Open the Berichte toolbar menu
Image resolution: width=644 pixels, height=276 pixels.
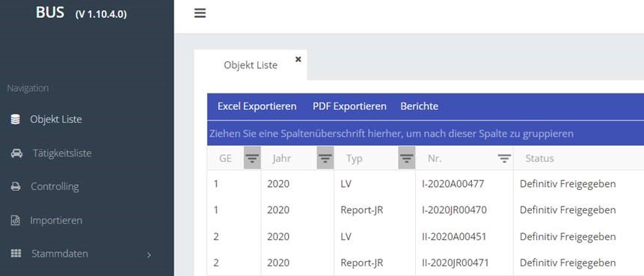point(420,106)
